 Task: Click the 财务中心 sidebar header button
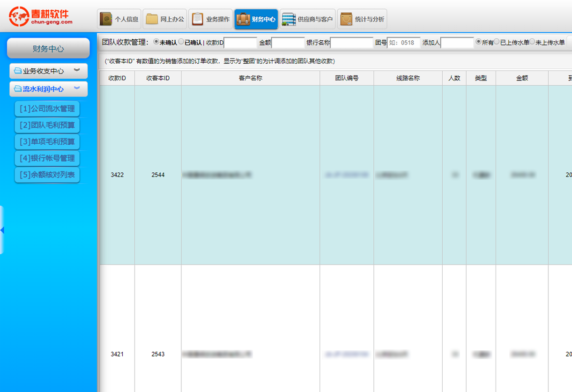click(x=48, y=49)
